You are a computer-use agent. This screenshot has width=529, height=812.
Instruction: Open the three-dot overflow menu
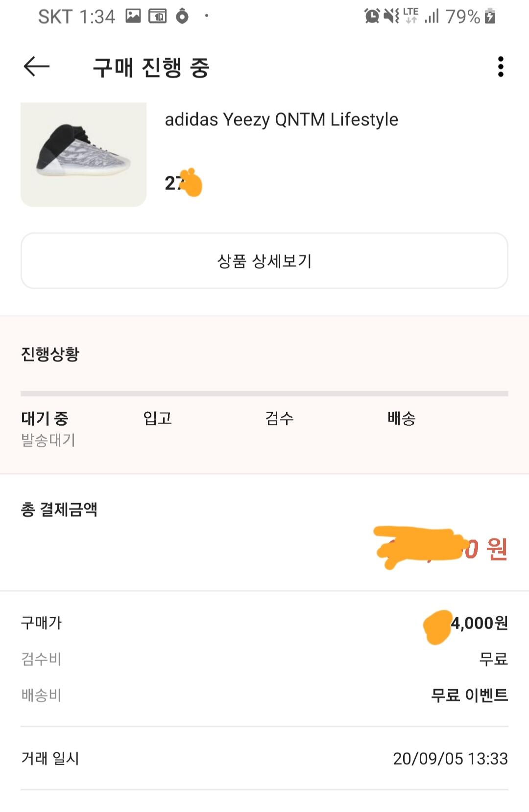point(500,67)
